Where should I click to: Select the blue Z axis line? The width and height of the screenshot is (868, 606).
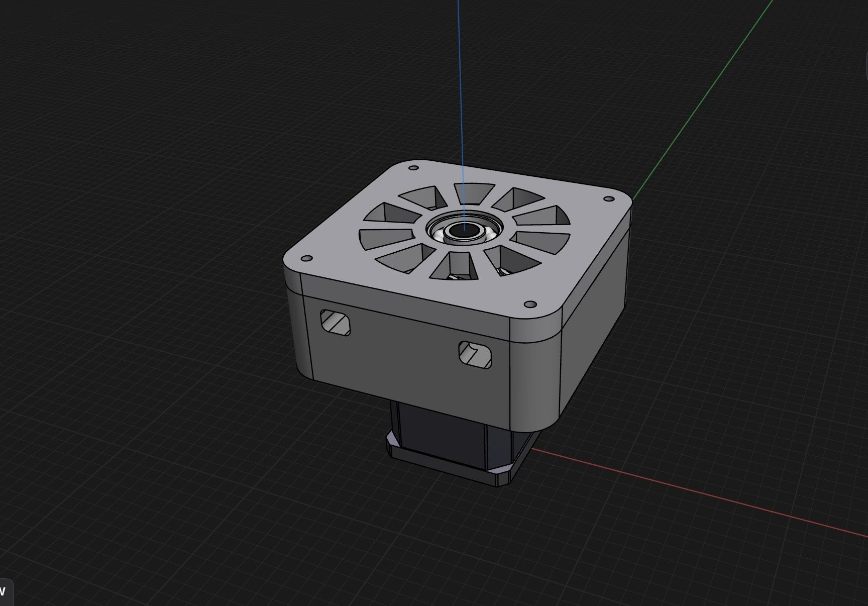click(x=461, y=100)
